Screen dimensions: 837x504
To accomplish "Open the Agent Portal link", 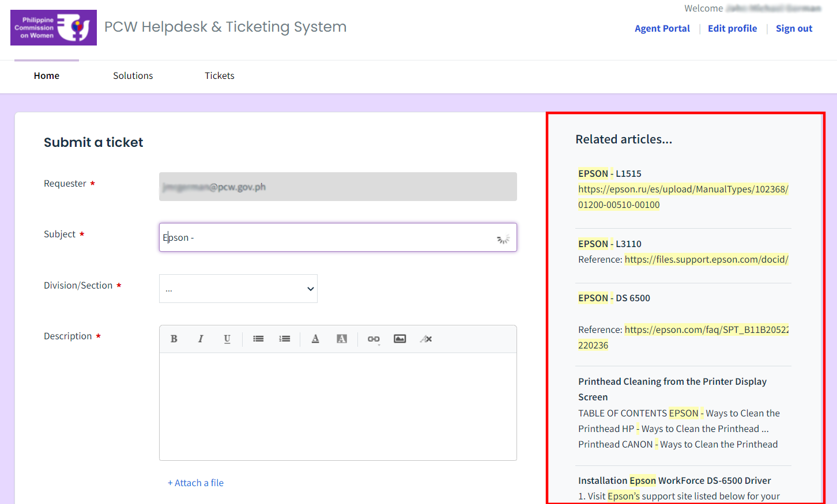I will point(662,28).
